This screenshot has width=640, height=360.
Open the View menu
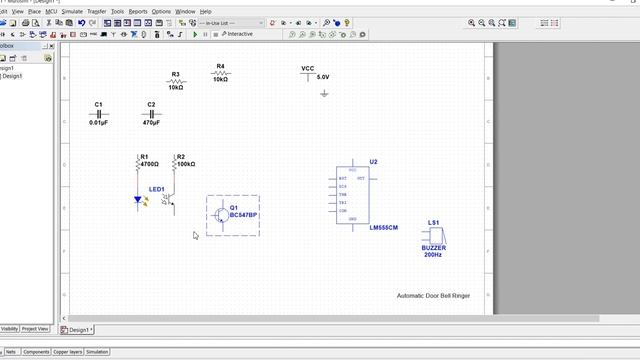(x=18, y=11)
